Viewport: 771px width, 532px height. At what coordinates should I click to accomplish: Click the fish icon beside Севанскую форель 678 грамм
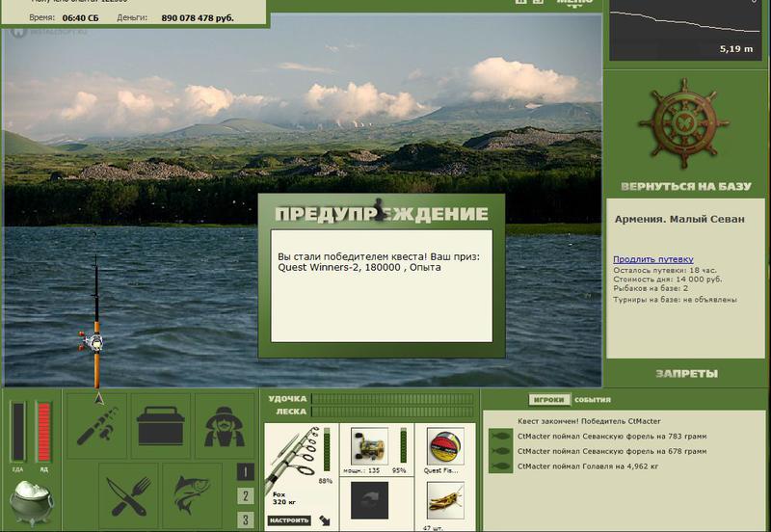pos(501,451)
